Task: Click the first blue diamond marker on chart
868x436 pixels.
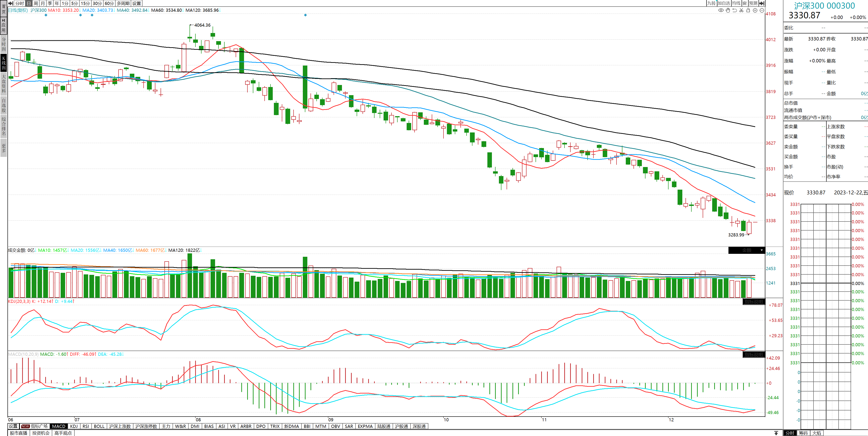Action: coord(46,15)
